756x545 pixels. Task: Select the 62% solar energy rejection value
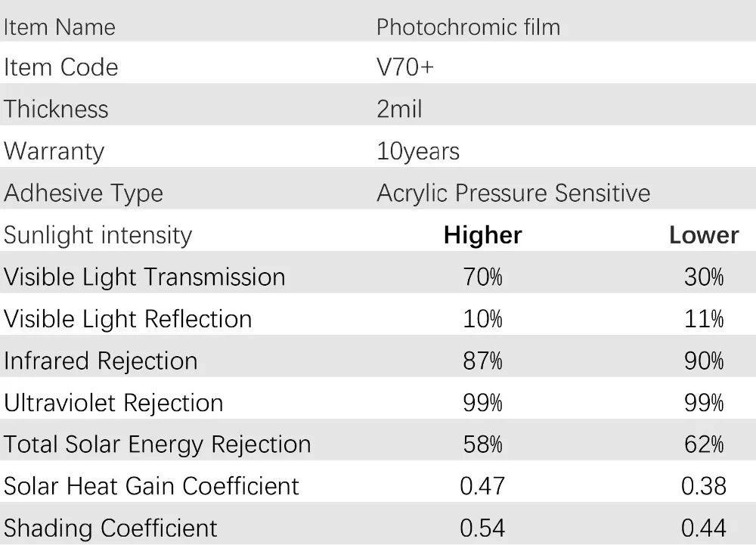(704, 444)
